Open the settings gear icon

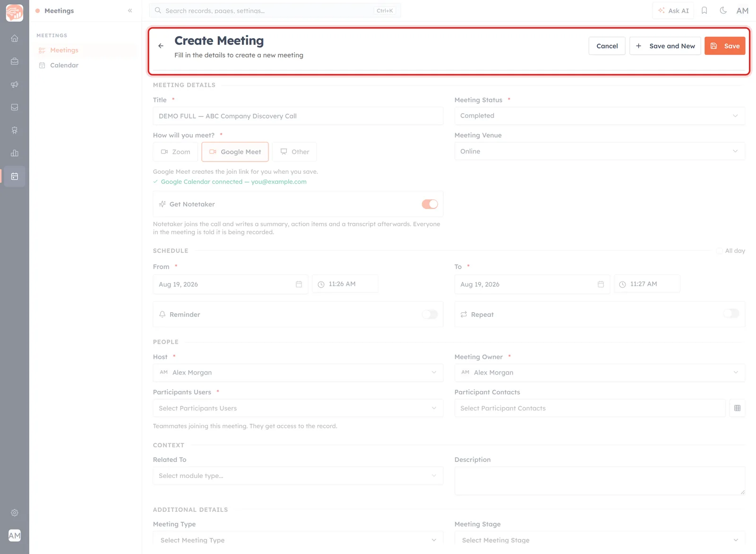(15, 512)
